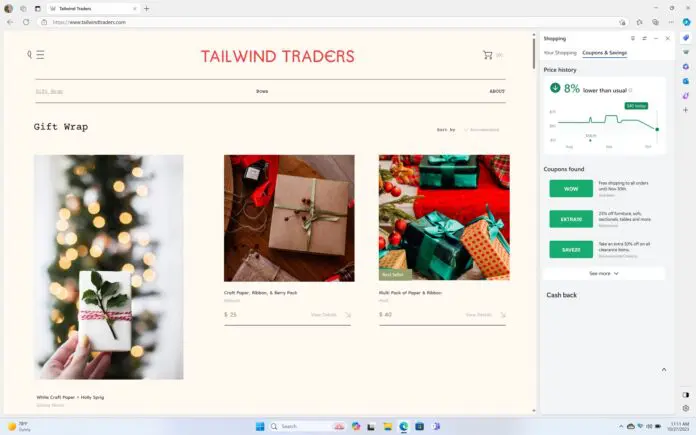The height and width of the screenshot is (435, 696).
Task: Close the Tailwind Traders tab
Action: point(134,8)
